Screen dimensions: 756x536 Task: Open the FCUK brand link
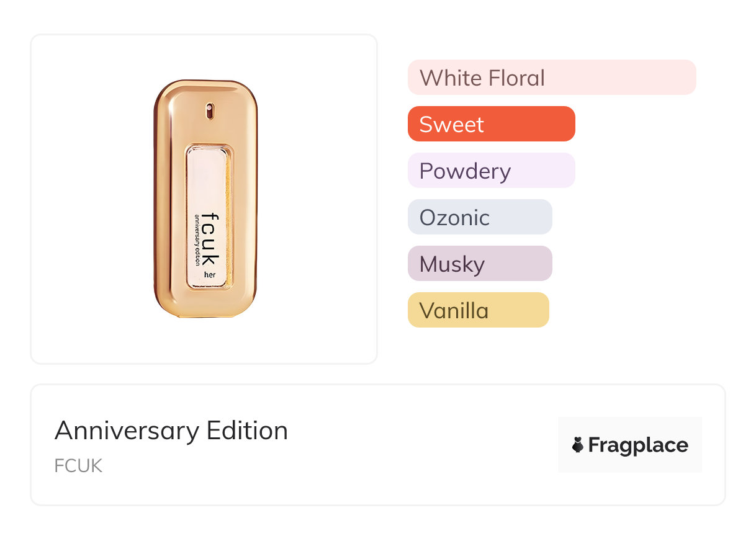click(x=78, y=466)
